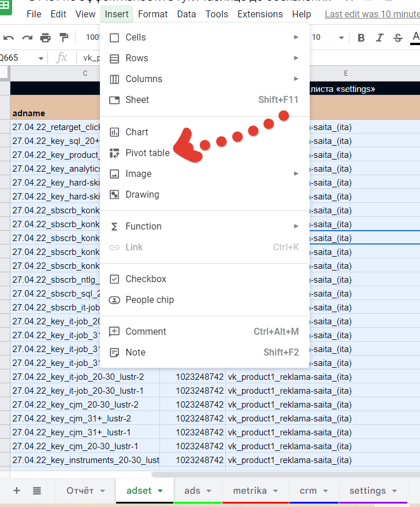Open the settings tab dropdown arrow
This screenshot has width=420, height=507.
click(x=394, y=491)
